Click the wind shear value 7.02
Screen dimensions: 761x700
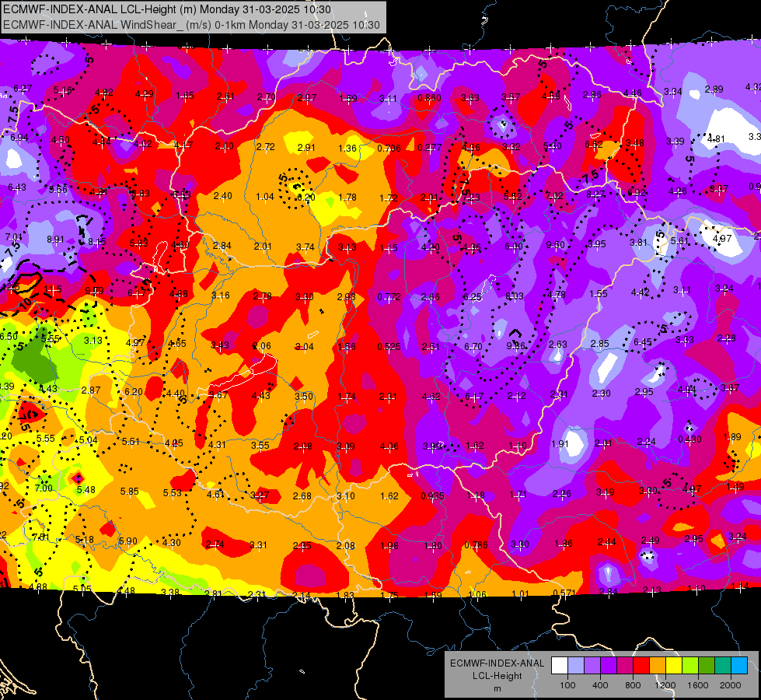click(x=554, y=196)
